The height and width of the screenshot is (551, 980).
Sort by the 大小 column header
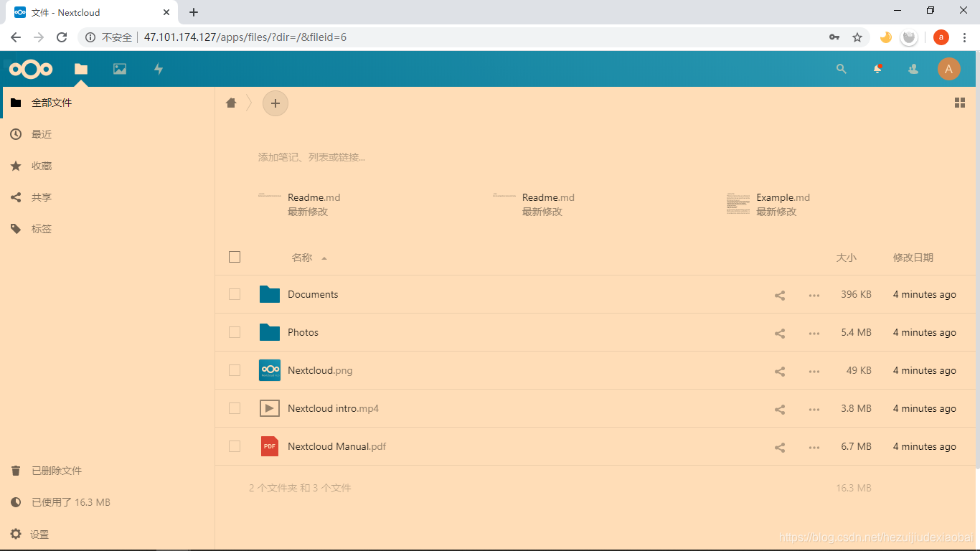pyautogui.click(x=847, y=258)
